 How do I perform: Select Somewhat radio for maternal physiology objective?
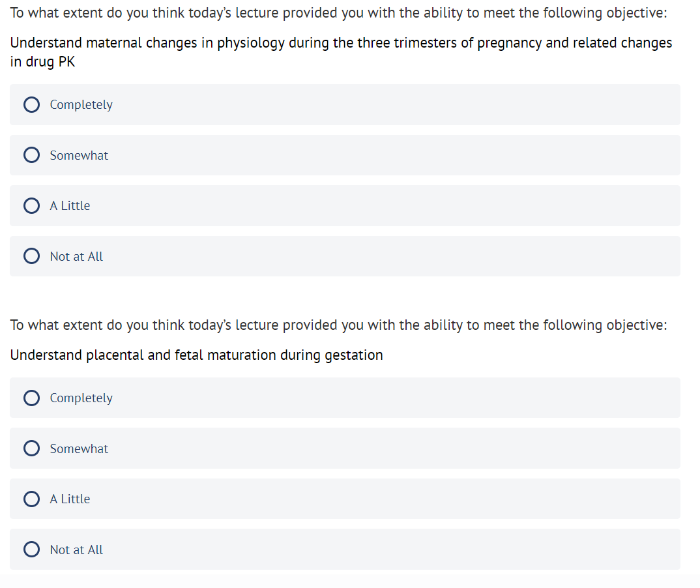(31, 155)
